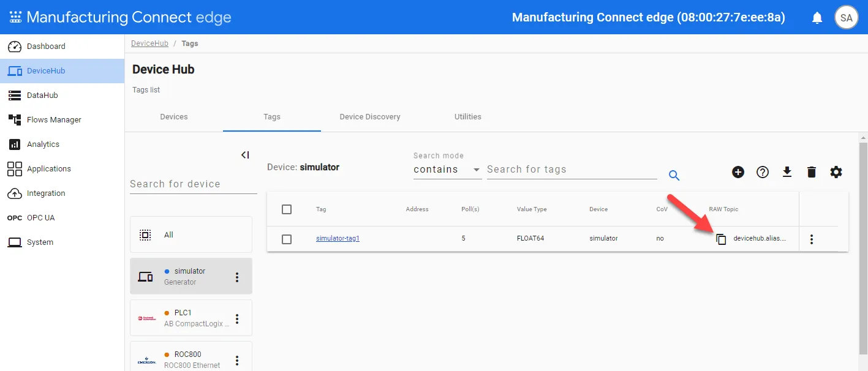The height and width of the screenshot is (371, 868).
Task: Open the help question mark icon
Action: [763, 172]
